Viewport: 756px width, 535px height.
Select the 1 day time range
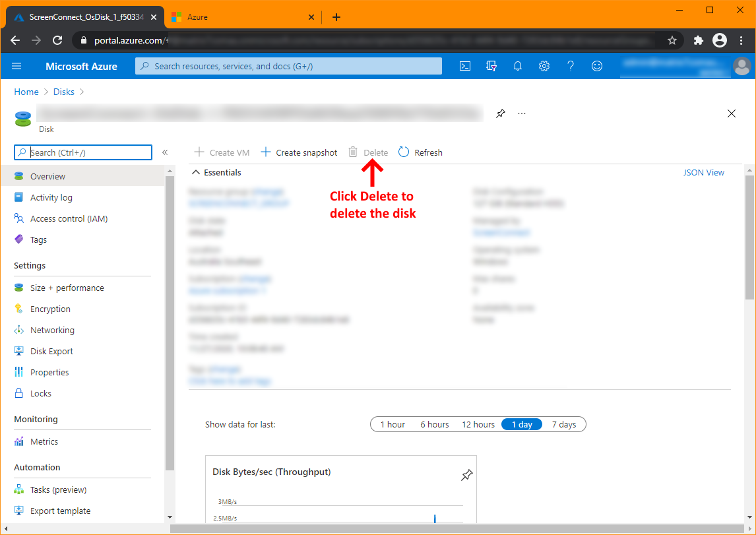[x=522, y=425]
